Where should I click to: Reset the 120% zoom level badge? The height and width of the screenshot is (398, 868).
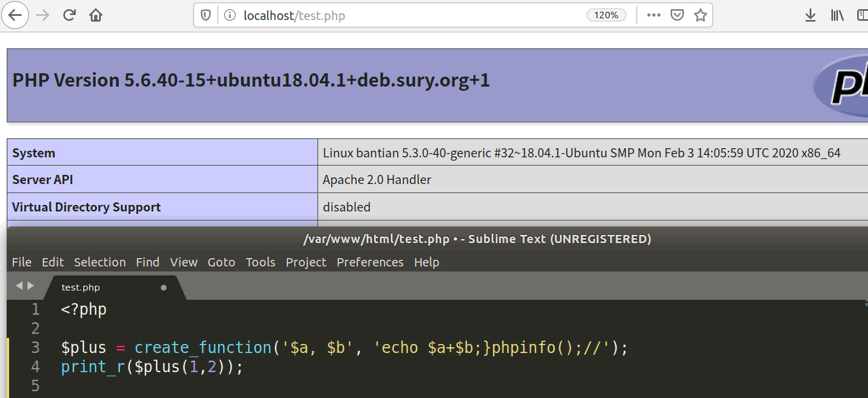click(606, 15)
